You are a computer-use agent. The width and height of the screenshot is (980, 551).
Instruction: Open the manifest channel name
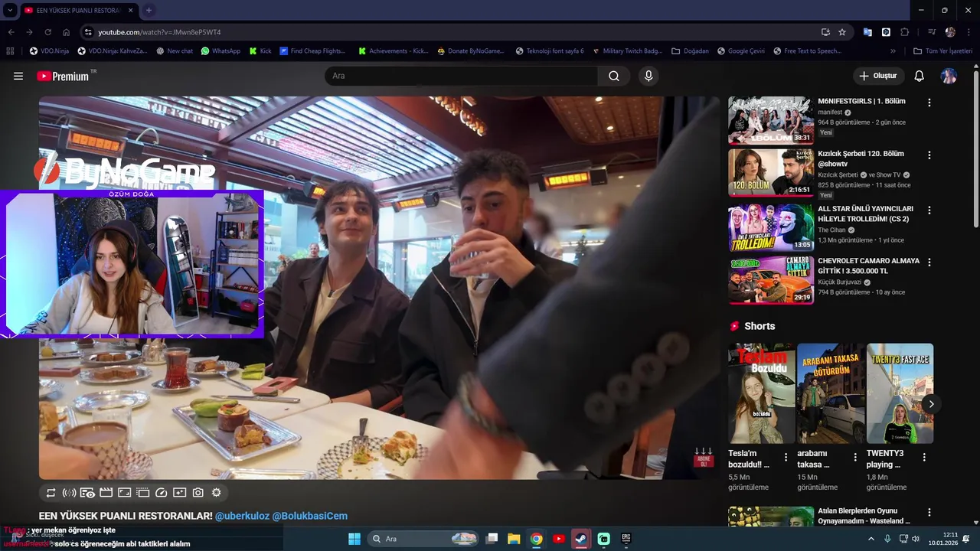(x=830, y=112)
